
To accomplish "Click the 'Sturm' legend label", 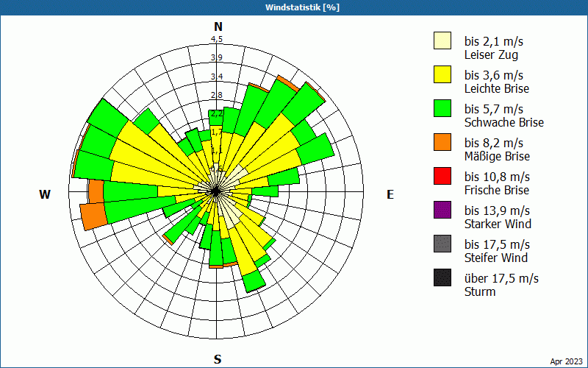I will pyautogui.click(x=480, y=291).
